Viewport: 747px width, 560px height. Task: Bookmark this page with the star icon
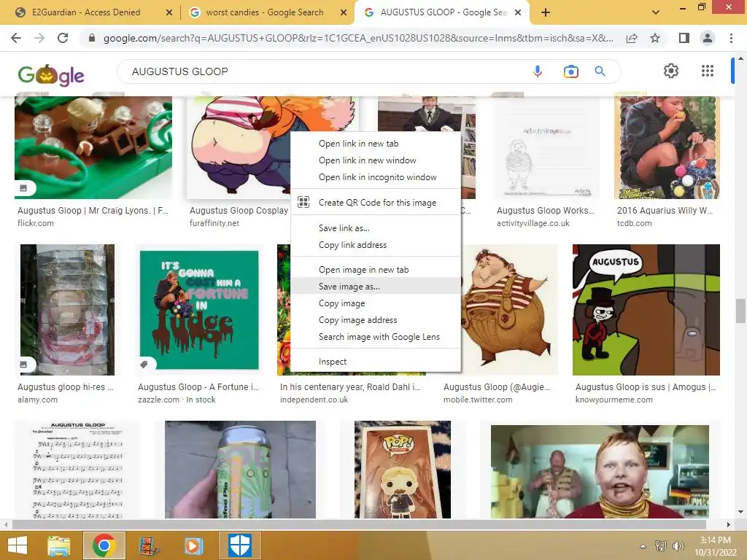(655, 38)
